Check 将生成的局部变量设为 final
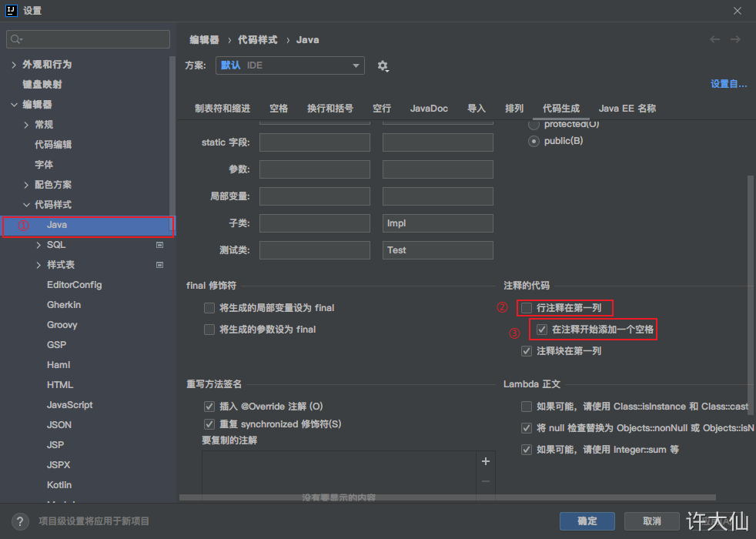Image resolution: width=756 pixels, height=539 pixels. click(209, 307)
